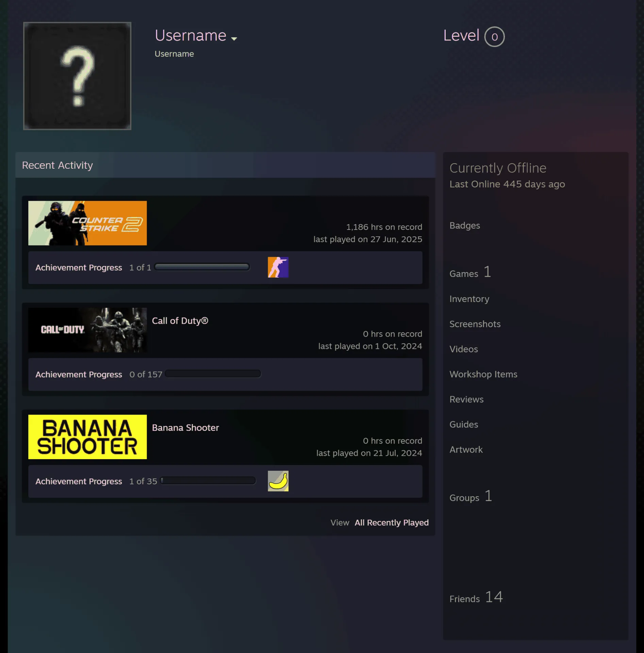Image resolution: width=644 pixels, height=653 pixels.
Task: Open the Call of Duty game banner
Action: [x=87, y=330]
